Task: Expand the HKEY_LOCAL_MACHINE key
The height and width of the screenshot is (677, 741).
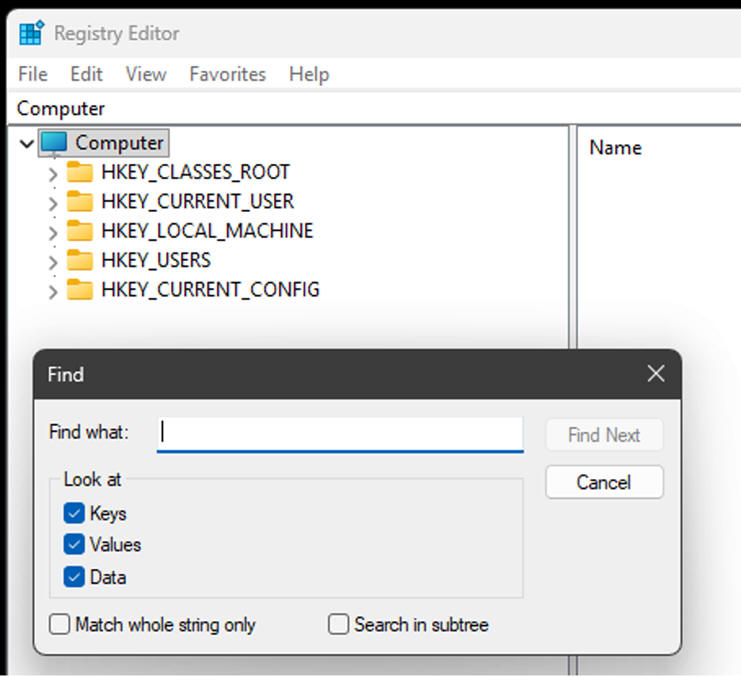Action: point(53,233)
